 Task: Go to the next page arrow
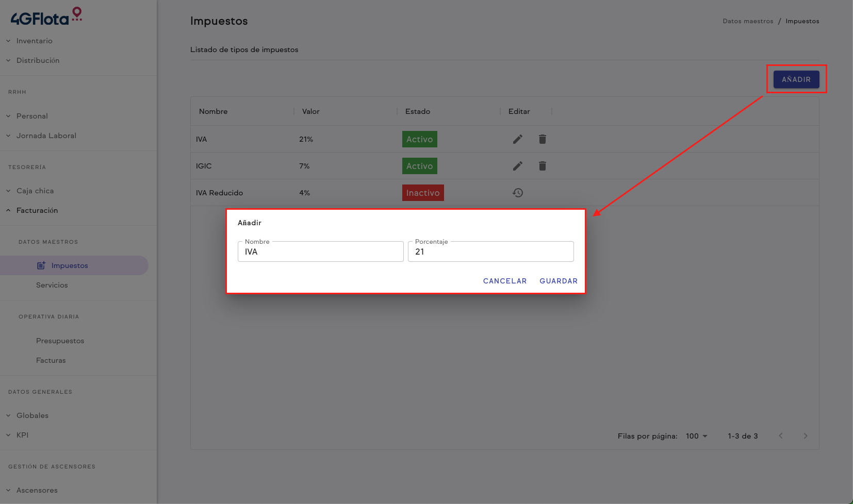coord(805,436)
